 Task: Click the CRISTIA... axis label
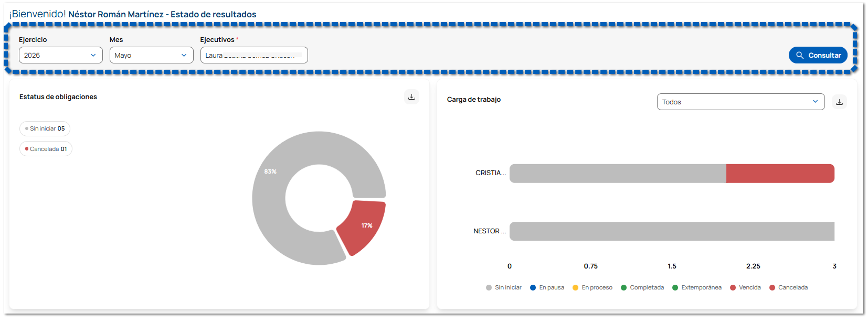(x=491, y=173)
